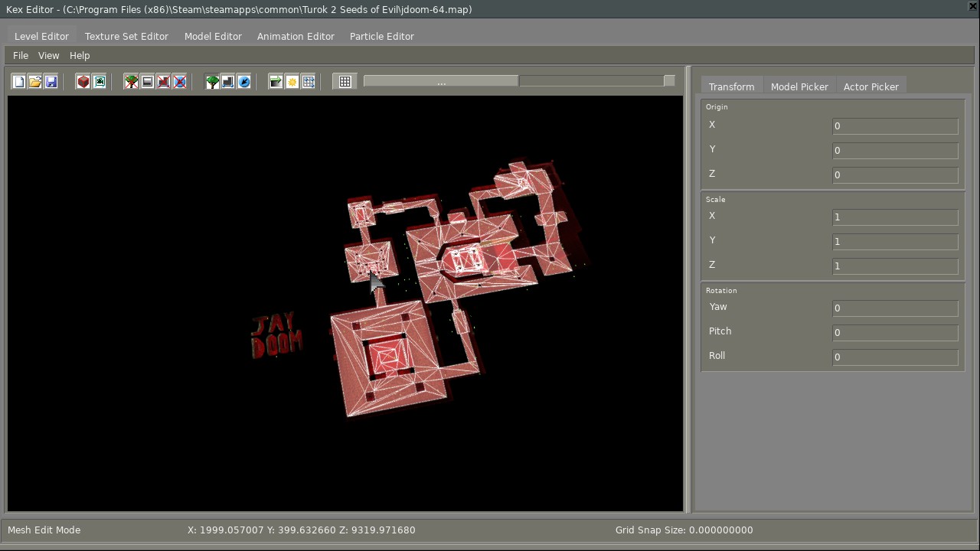Open the Model Picker tab

pos(799,86)
